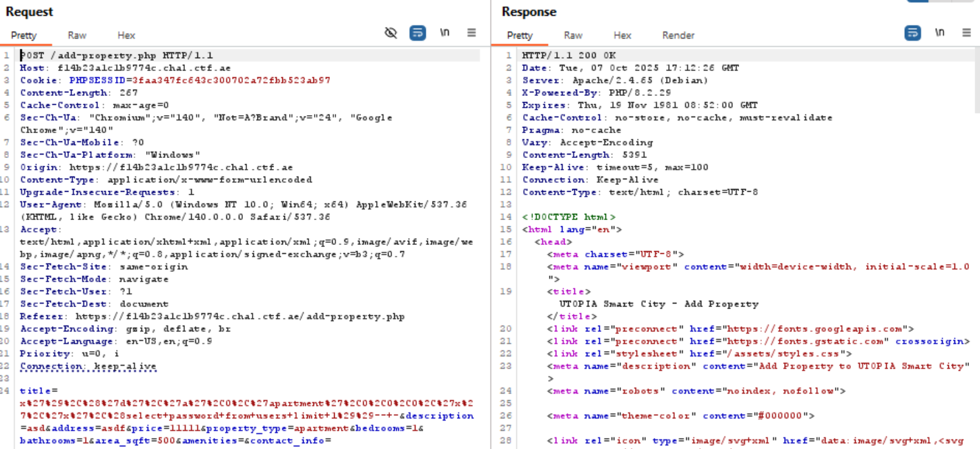Click the fonts.gstatic.com preconnect link line

click(x=758, y=341)
